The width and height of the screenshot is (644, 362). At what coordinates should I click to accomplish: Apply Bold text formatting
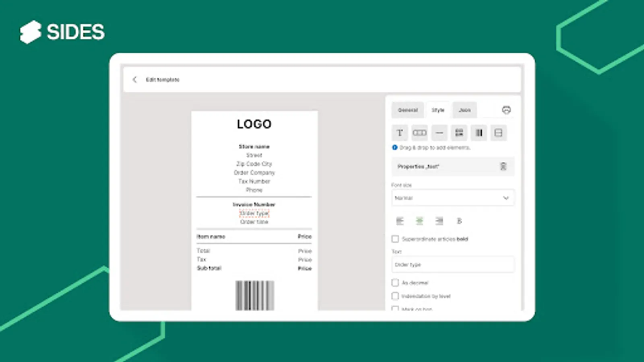pos(459,221)
